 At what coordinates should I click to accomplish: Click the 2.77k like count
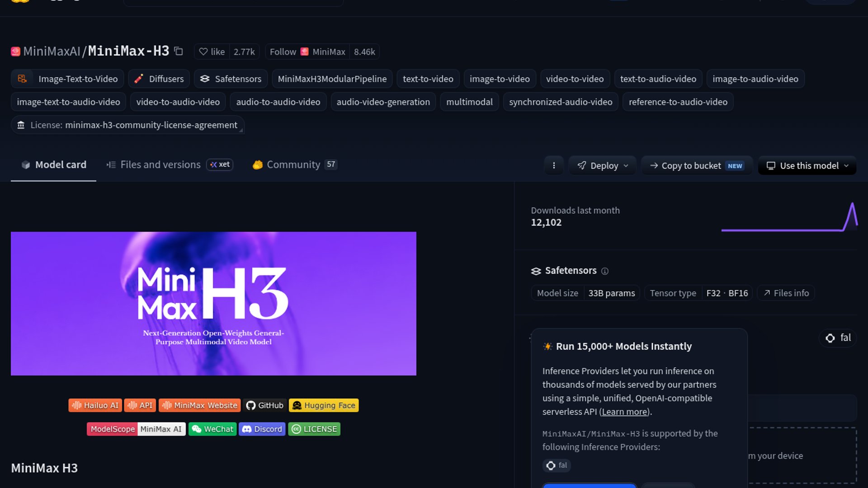tap(244, 52)
